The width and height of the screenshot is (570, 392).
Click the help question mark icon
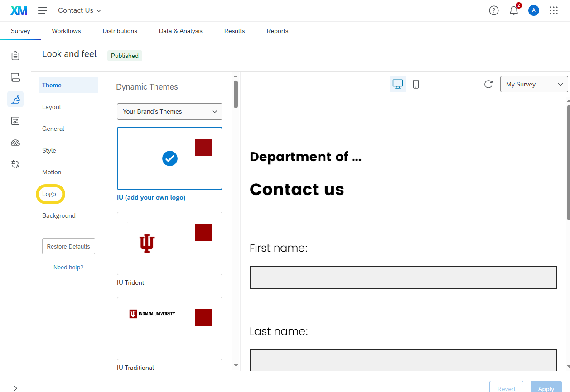point(494,10)
